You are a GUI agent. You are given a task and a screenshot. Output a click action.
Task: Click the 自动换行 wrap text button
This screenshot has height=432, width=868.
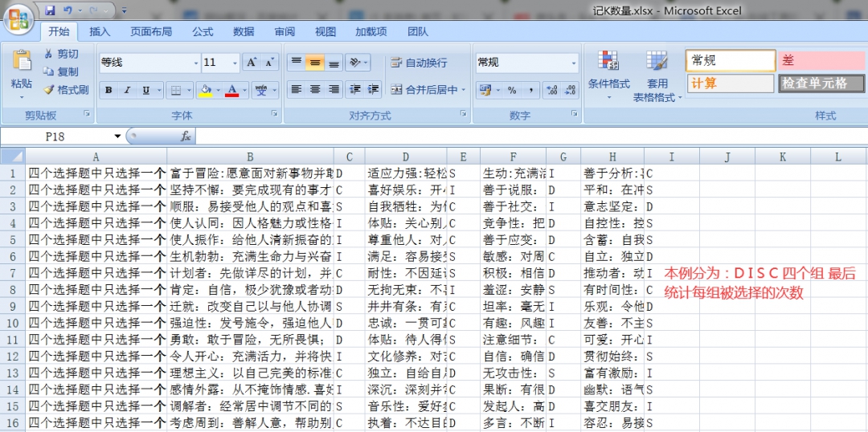click(419, 63)
